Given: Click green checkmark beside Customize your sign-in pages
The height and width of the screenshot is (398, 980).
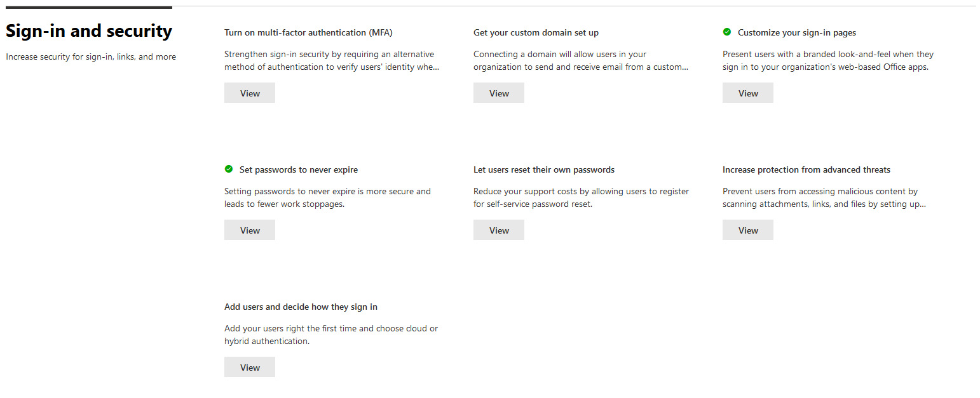Looking at the screenshot, I should [727, 32].
